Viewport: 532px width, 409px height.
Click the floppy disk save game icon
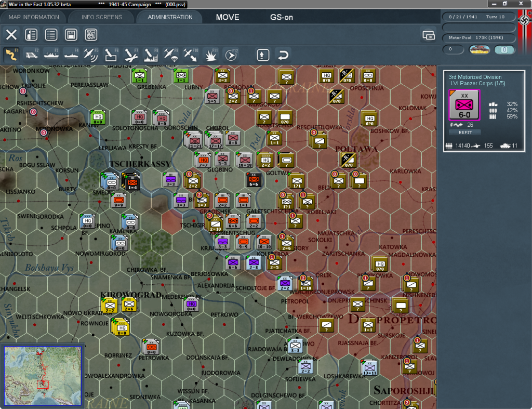71,35
